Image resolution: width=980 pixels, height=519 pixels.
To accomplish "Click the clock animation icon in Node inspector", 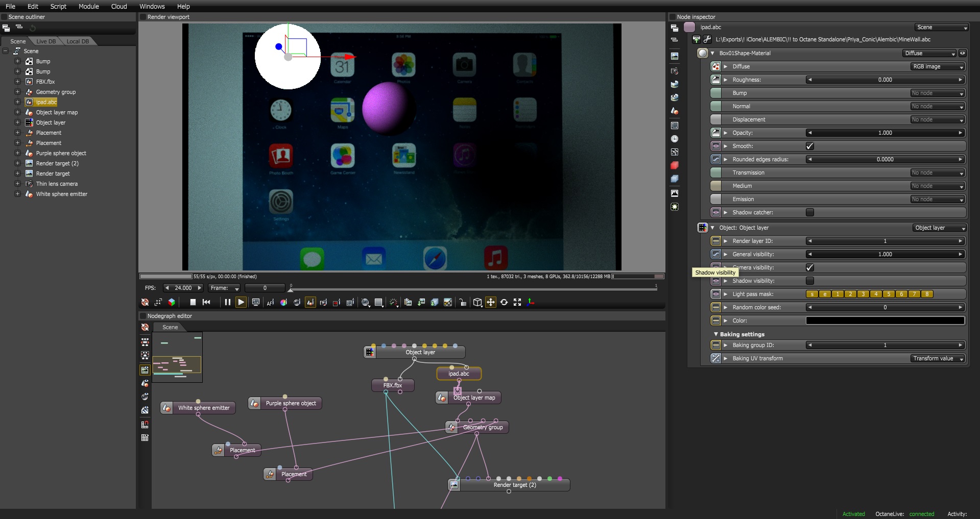I will coord(675,139).
